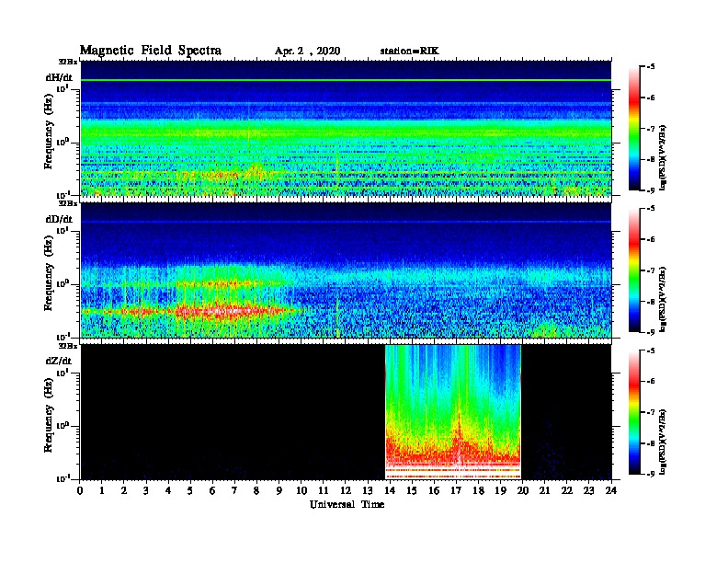Click the "24" hour tick on time axis
Image resolution: width=728 pixels, height=563 pixels.
click(x=611, y=491)
